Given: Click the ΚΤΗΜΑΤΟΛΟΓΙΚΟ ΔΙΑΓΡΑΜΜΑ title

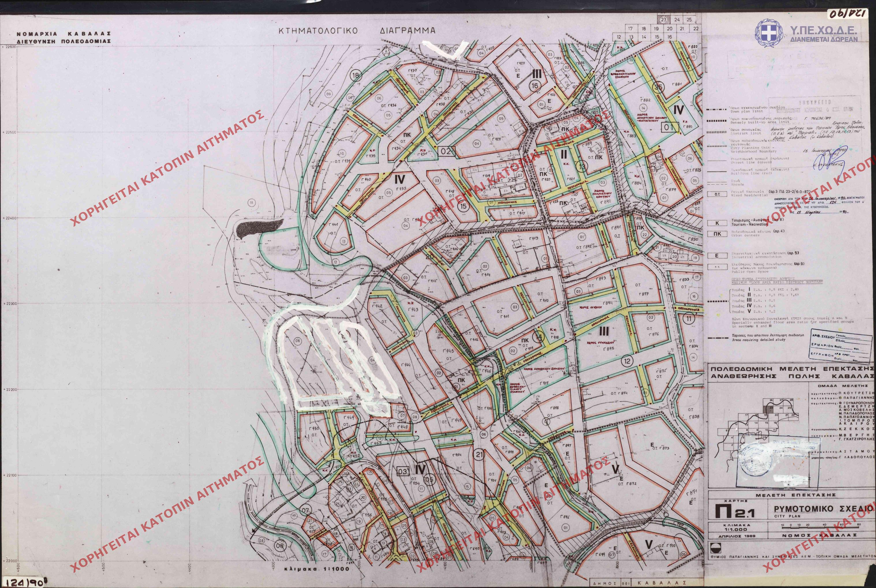Looking at the screenshot, I should [x=357, y=31].
